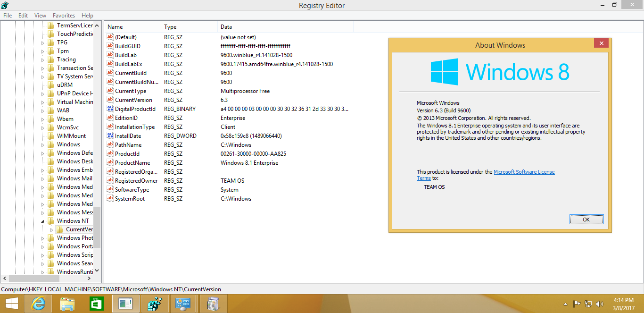
Task: Sort values by the Name column header
Action: (132, 27)
